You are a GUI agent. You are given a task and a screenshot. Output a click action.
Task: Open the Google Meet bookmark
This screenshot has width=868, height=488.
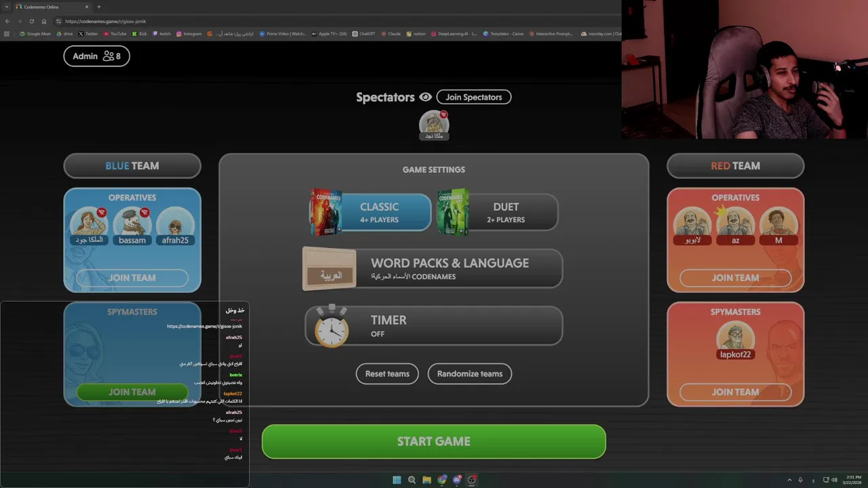point(35,34)
